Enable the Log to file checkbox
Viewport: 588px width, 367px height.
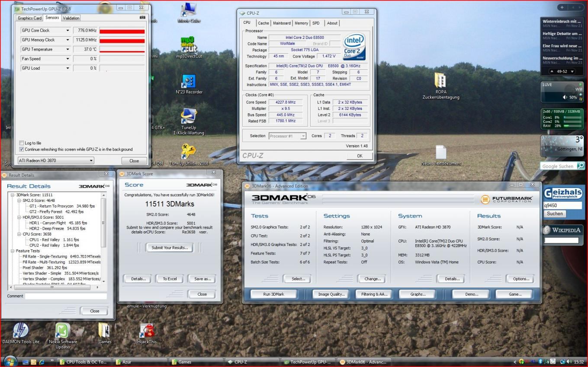(22, 143)
